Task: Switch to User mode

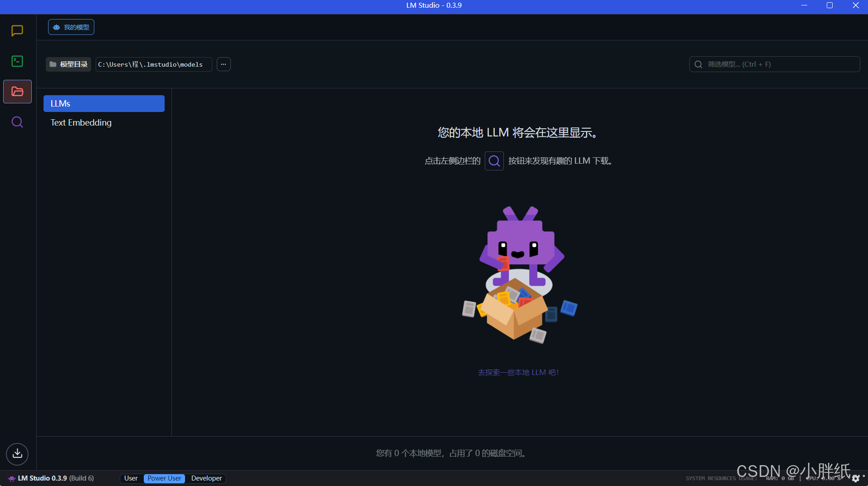Action: [131, 478]
